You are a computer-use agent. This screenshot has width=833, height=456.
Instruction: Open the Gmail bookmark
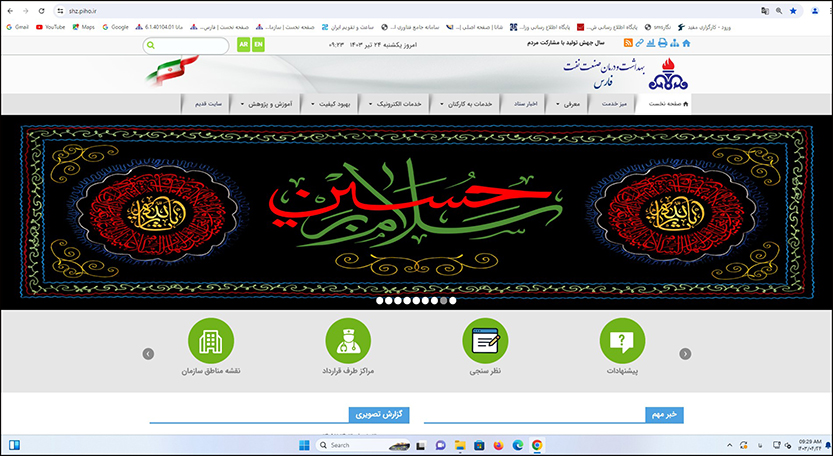click(17, 27)
